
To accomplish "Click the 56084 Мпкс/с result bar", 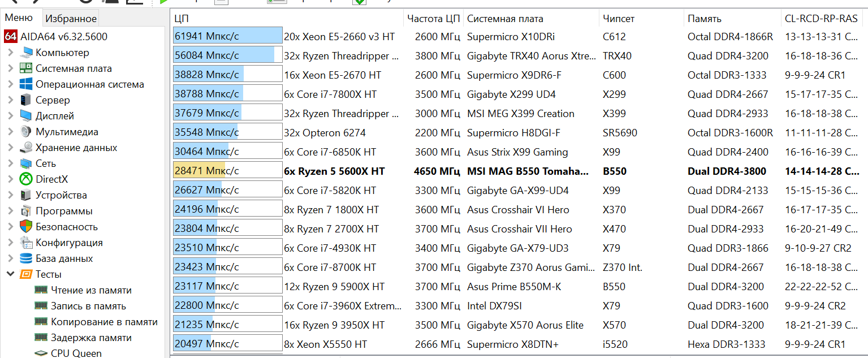I will [x=228, y=56].
